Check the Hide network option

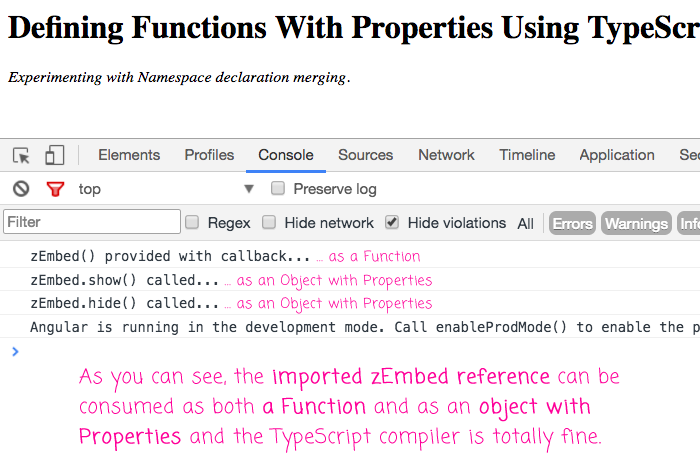point(269,223)
